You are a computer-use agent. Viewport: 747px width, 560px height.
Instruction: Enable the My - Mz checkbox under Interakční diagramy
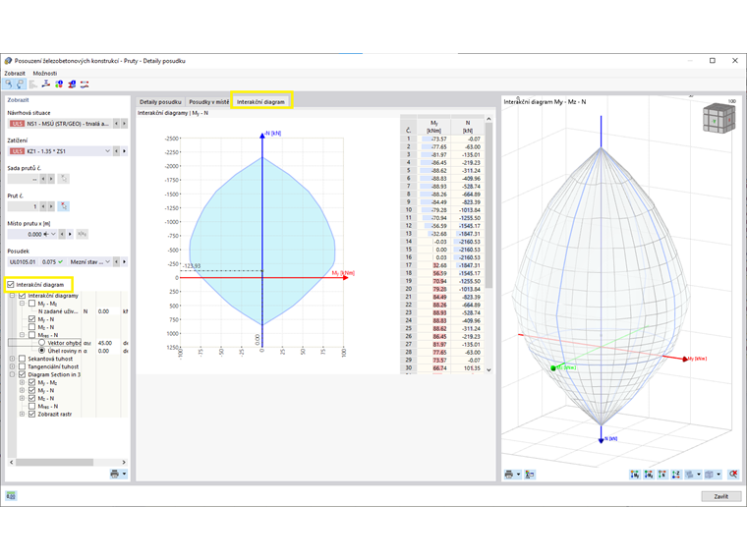31,304
